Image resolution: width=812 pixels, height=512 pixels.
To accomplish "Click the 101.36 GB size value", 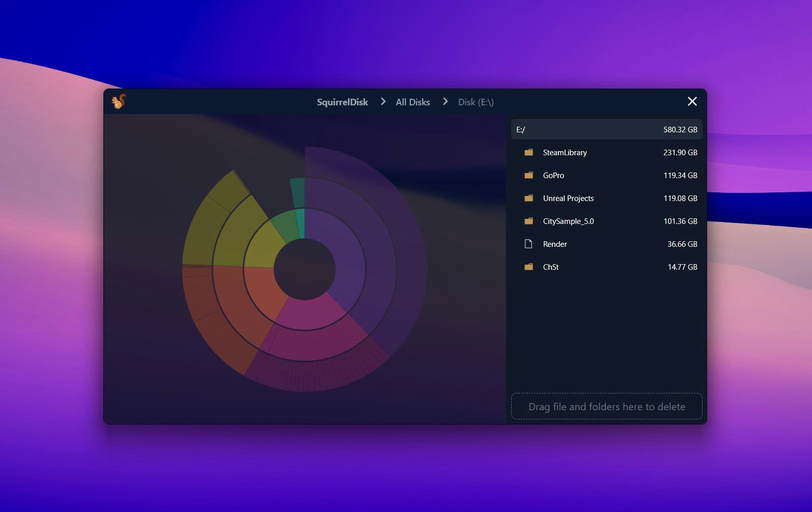I will (680, 221).
